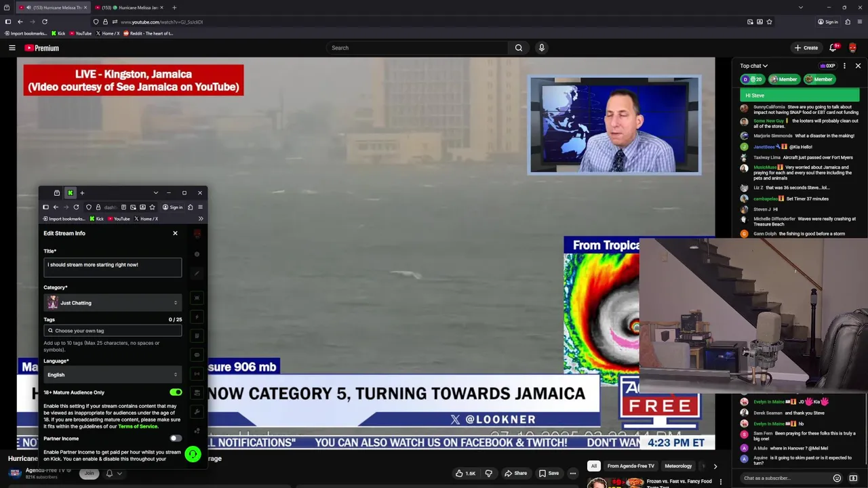
Task: Open YouTube account avatar menu
Action: [852, 48]
